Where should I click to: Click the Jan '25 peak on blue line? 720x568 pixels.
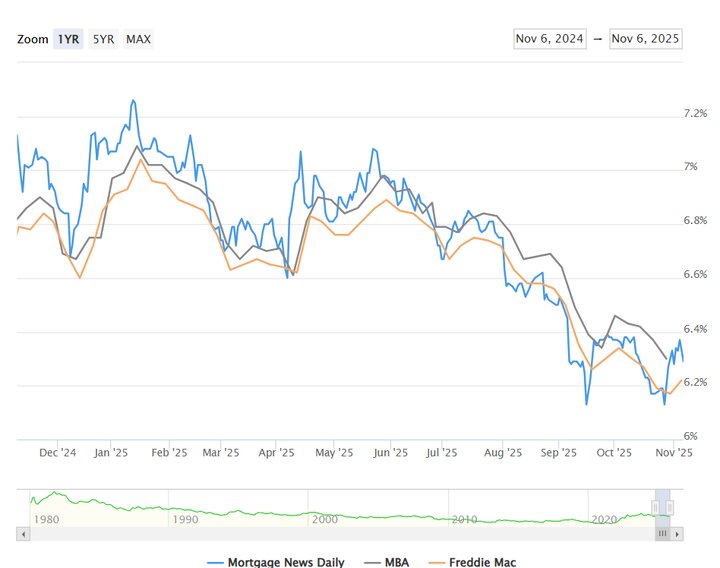pyautogui.click(x=132, y=100)
